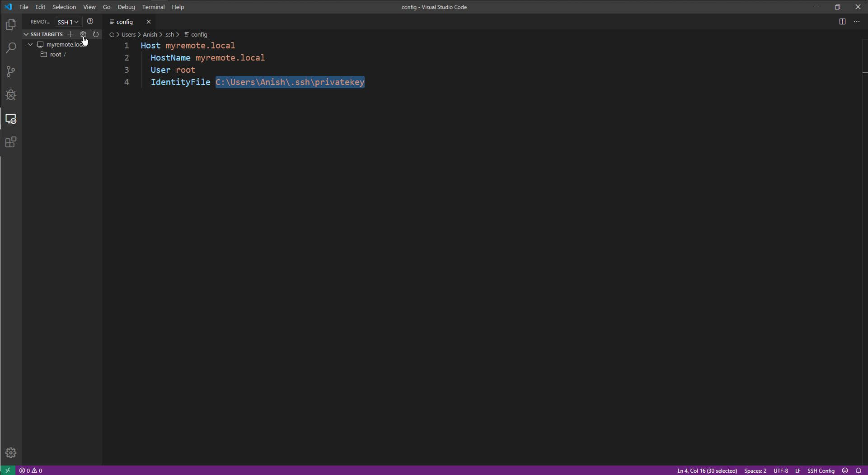Open the Configure gear in SSH Targets header
Screen dimensions: 868x475
click(83, 34)
